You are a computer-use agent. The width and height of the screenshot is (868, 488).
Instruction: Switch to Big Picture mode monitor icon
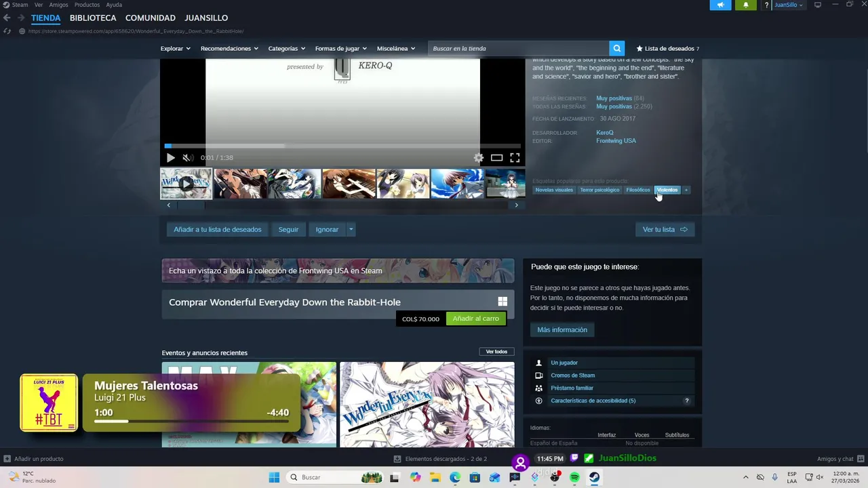[x=818, y=5]
